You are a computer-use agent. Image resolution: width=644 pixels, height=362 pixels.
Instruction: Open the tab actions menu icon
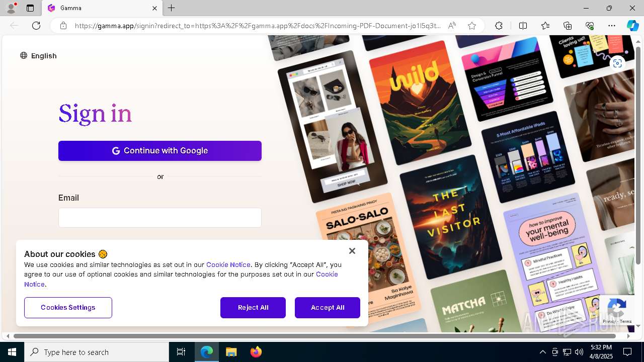[x=30, y=8]
